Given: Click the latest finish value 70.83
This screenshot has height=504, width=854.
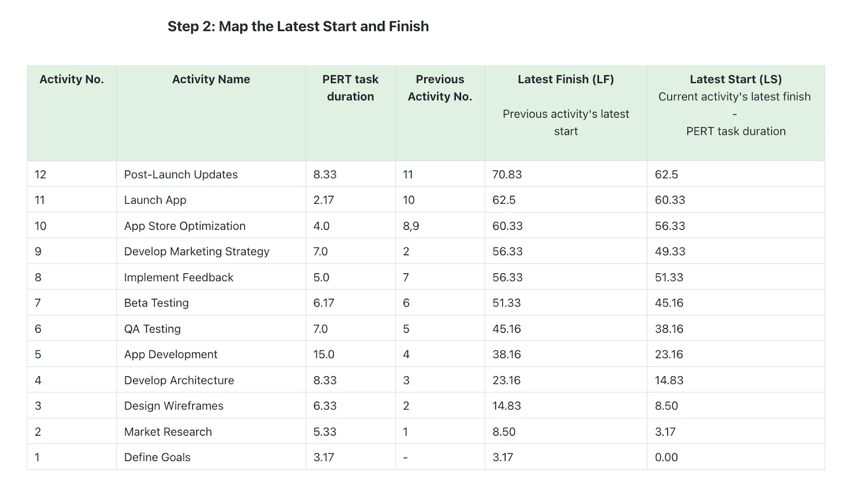Looking at the screenshot, I should pyautogui.click(x=507, y=174).
